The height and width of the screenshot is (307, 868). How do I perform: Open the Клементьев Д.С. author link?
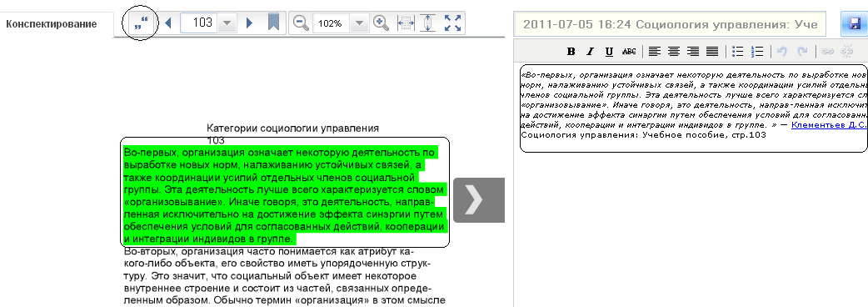coord(829,125)
